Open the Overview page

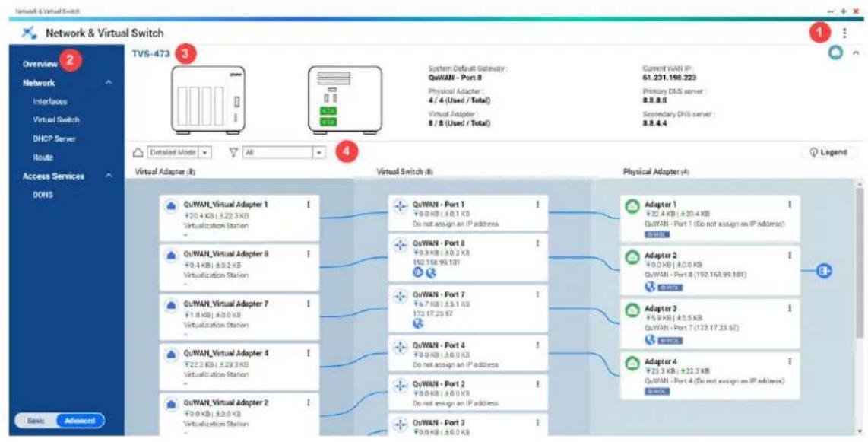click(40, 64)
